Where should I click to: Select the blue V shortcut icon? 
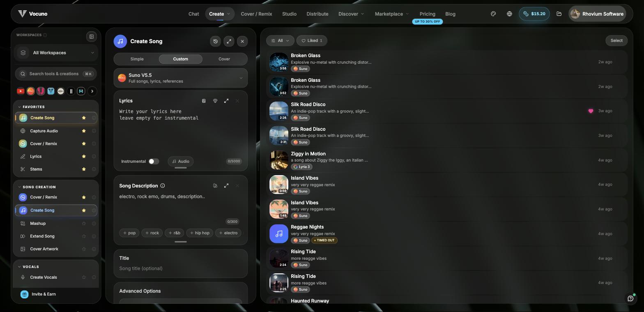51,91
